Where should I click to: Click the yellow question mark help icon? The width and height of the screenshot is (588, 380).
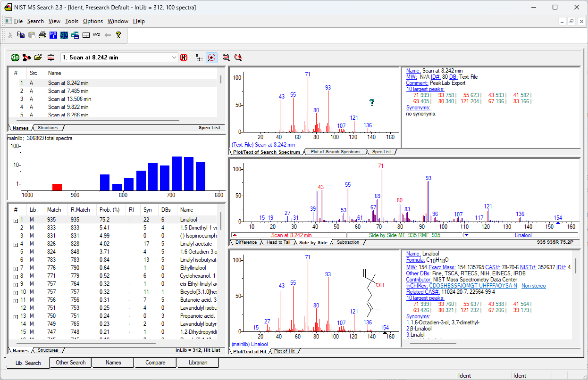point(118,35)
